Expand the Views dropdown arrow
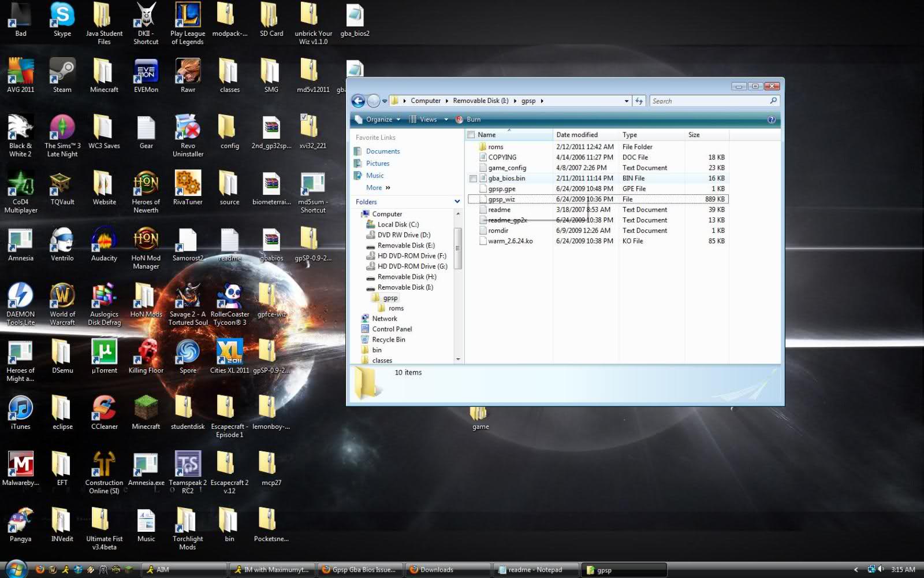Viewport: 924px width, 578px height. pyautogui.click(x=446, y=120)
